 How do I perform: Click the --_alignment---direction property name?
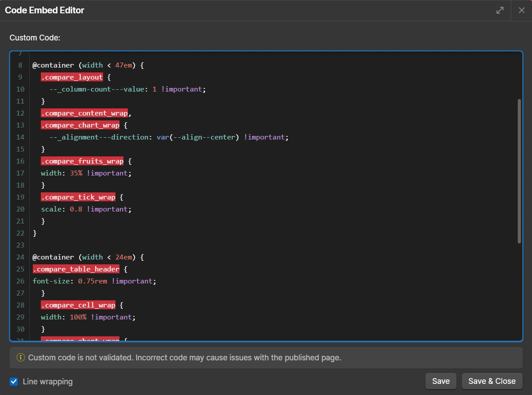coord(99,137)
